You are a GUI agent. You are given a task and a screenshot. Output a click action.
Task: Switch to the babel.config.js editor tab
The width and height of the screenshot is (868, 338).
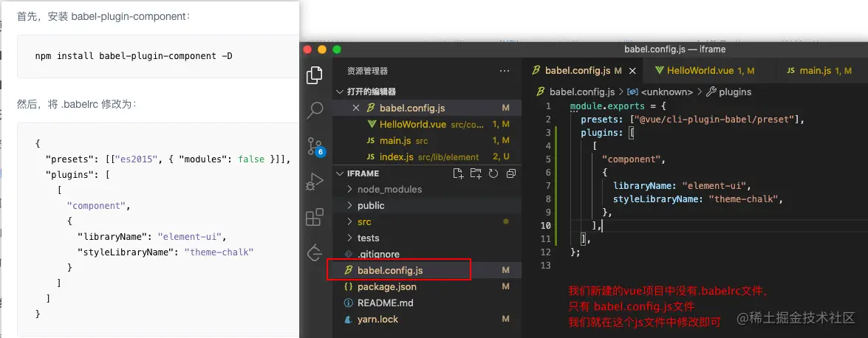pos(577,71)
